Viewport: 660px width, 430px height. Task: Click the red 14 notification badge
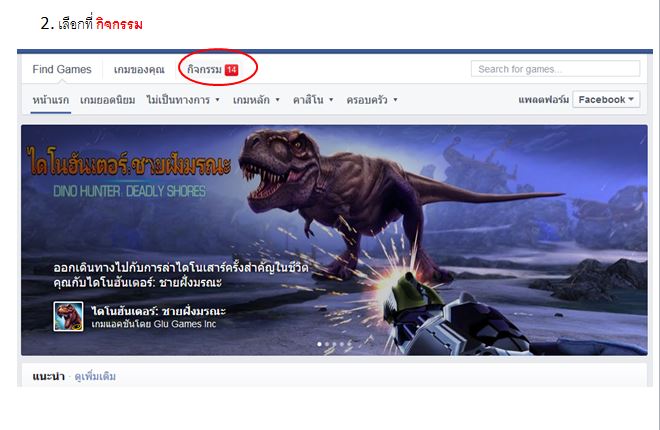(x=232, y=70)
